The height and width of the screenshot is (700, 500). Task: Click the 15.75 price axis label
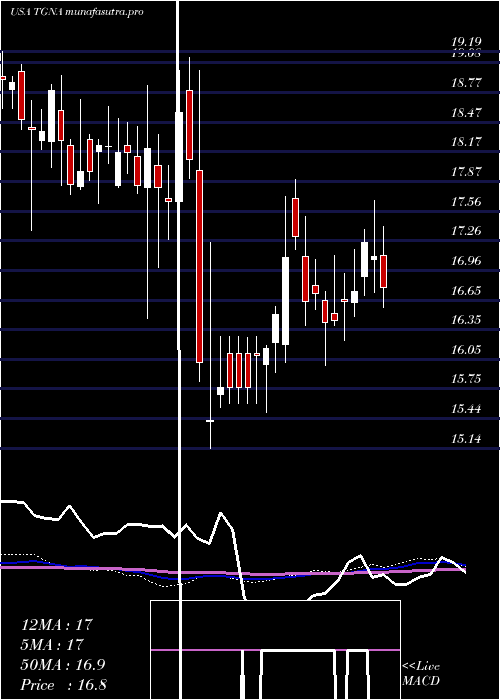tap(466, 379)
